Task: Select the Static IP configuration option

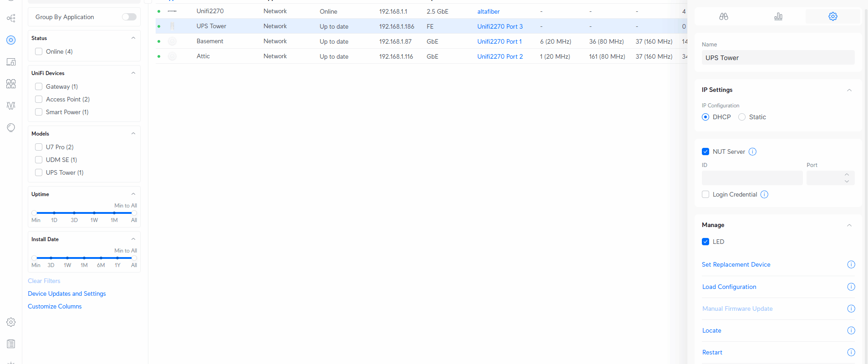Action: 742,117
